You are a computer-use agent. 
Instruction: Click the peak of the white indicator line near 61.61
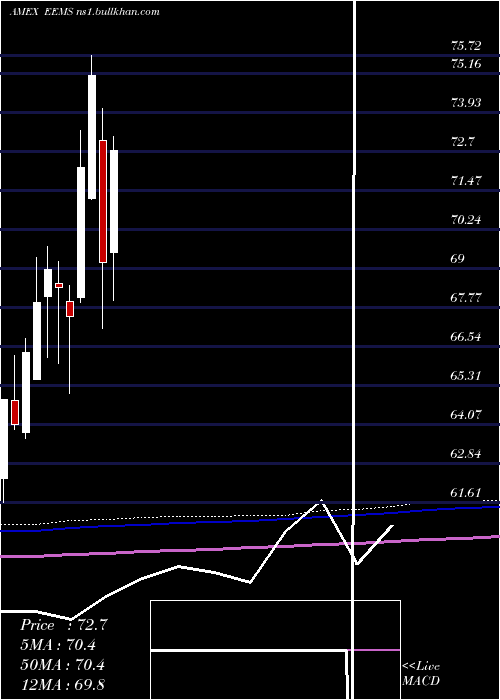click(x=321, y=501)
